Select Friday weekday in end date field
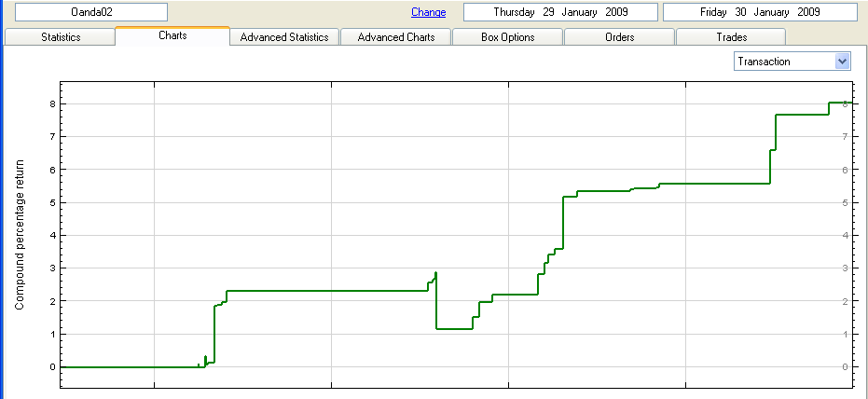868x399 pixels. pos(713,12)
